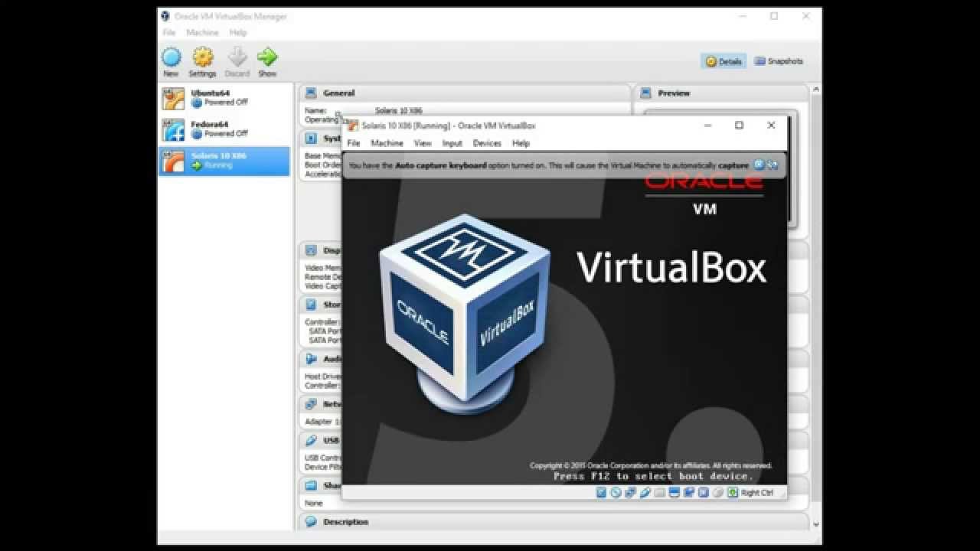Click the mouse integration status bar icon
This screenshot has height=551, width=980.
pos(717,492)
